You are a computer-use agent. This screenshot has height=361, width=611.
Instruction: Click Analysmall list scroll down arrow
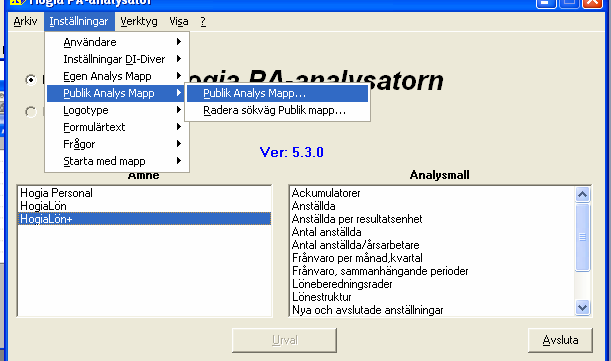point(583,308)
